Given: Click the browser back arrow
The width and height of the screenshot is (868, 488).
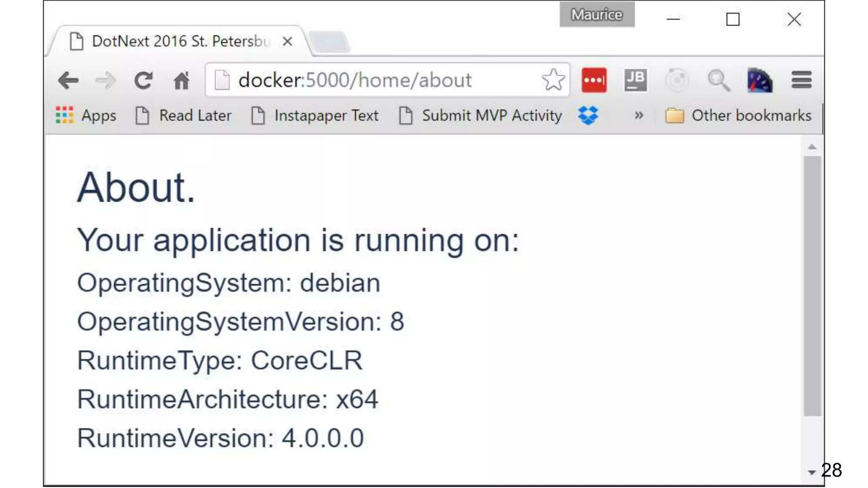Looking at the screenshot, I should point(68,80).
